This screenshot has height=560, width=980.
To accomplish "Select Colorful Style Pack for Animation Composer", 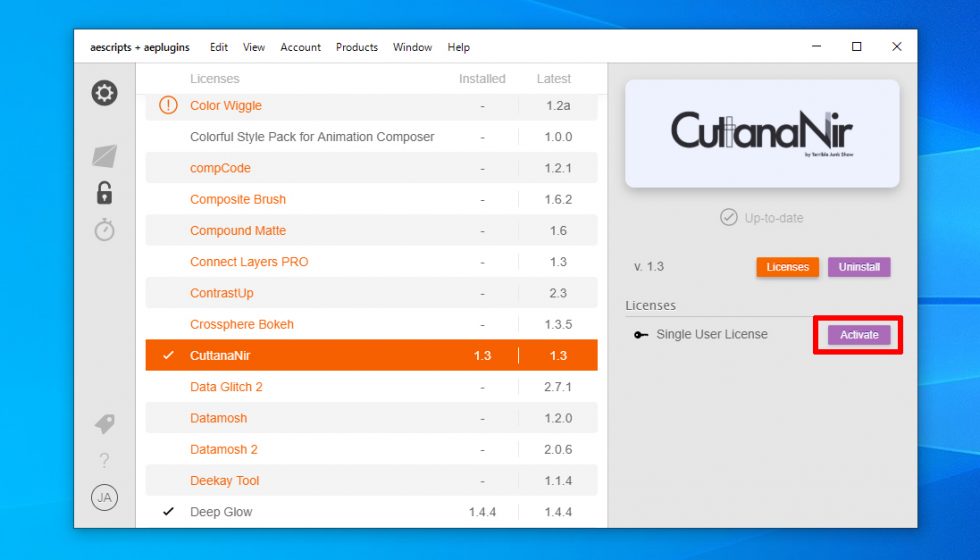I will [x=371, y=137].
